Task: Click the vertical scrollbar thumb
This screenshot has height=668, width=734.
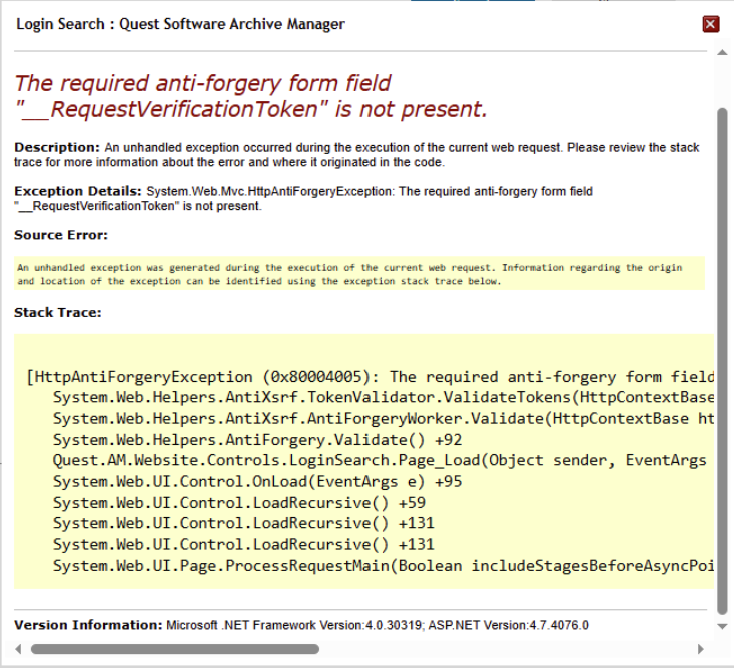Action: [x=723, y=350]
